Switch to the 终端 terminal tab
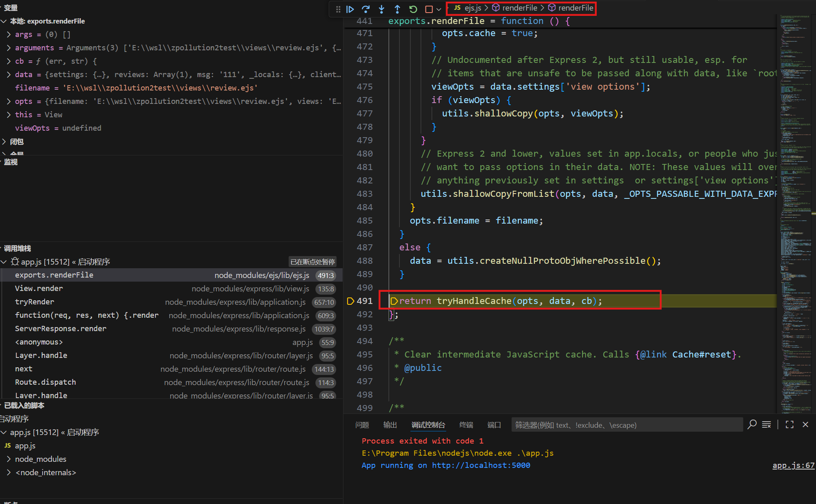Viewport: 816px width, 504px height. pos(466,425)
